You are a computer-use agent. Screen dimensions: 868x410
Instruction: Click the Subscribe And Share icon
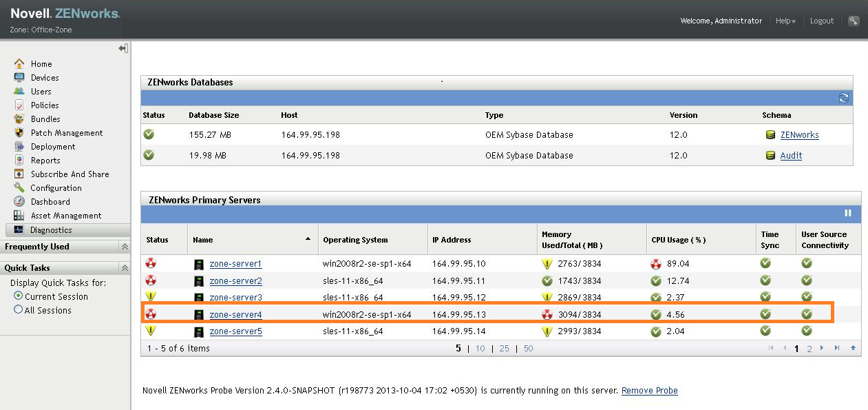click(x=19, y=174)
